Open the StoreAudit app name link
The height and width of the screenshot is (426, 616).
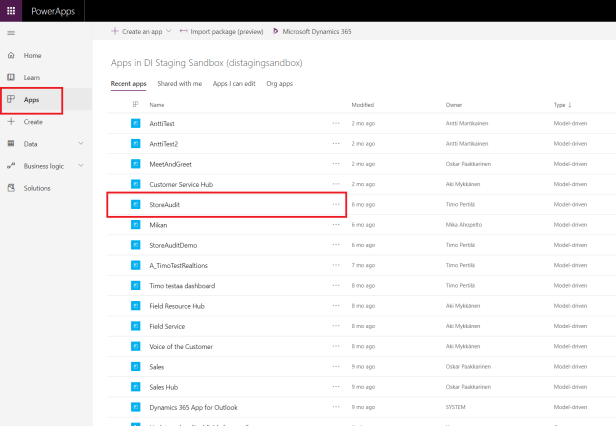coord(165,205)
